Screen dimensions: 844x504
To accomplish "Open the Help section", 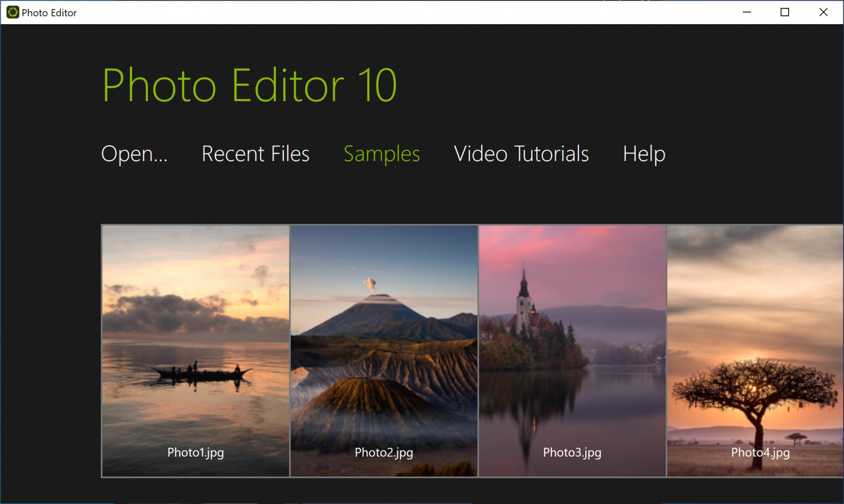I will 643,154.
